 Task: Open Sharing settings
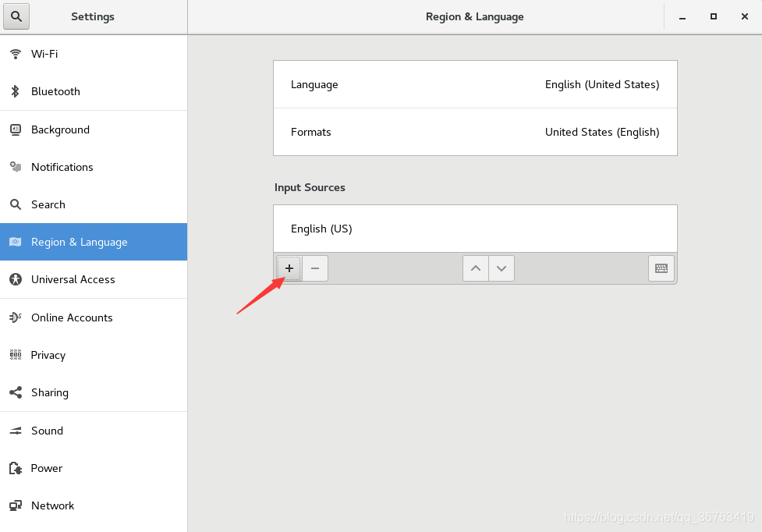click(x=94, y=392)
